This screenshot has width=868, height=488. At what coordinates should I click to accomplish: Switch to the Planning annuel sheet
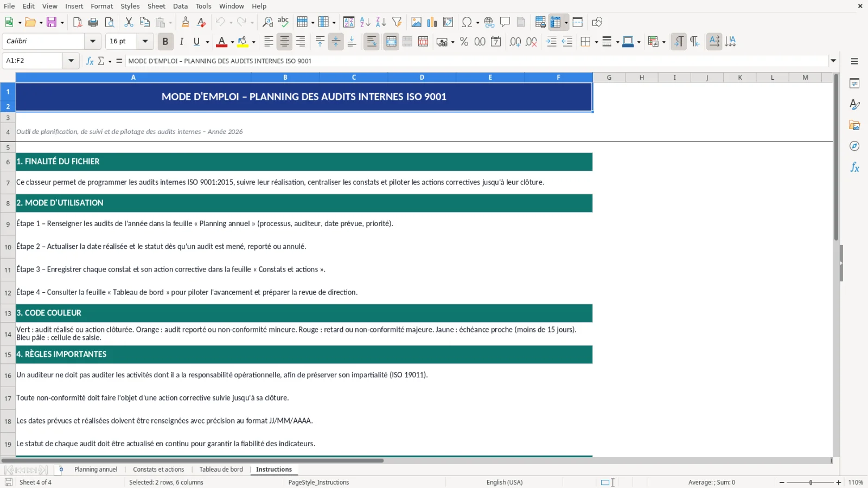95,470
